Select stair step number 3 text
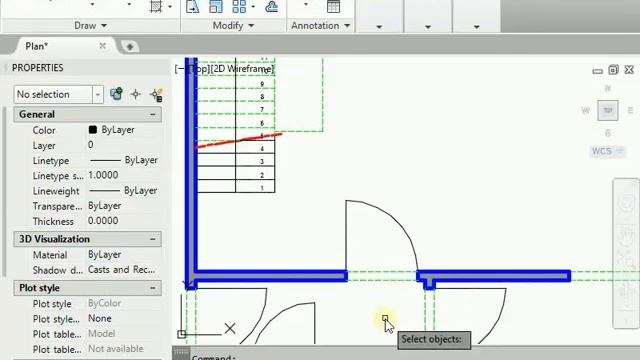Viewport: 640px width, 360px height. coord(262,162)
